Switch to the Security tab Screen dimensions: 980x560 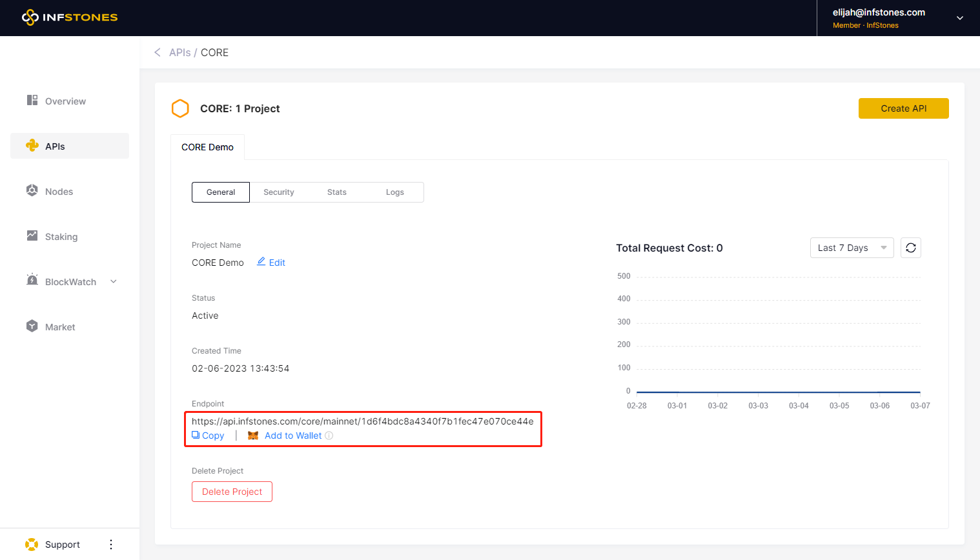279,192
